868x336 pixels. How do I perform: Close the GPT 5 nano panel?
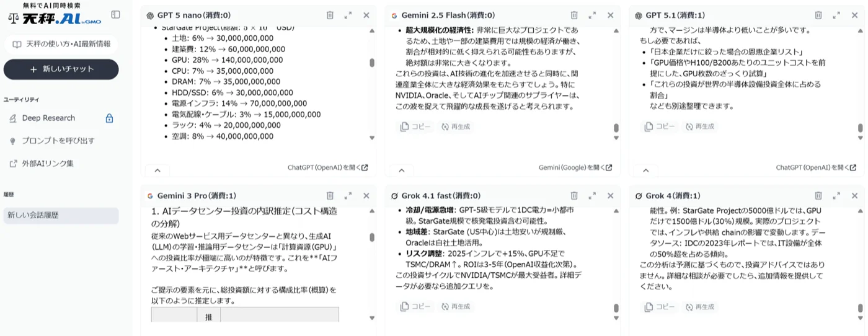point(366,15)
